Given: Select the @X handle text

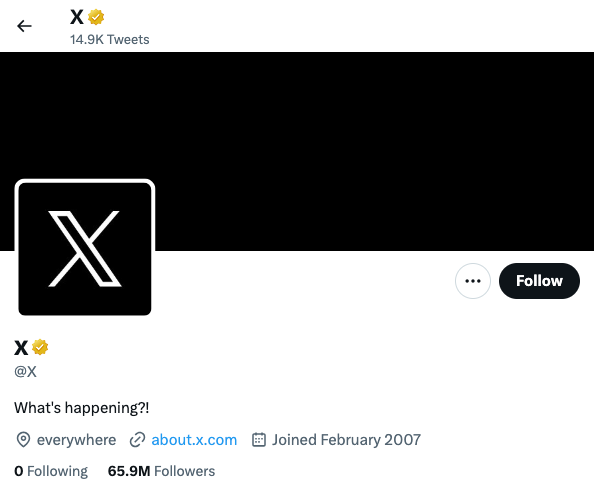Looking at the screenshot, I should tap(25, 371).
